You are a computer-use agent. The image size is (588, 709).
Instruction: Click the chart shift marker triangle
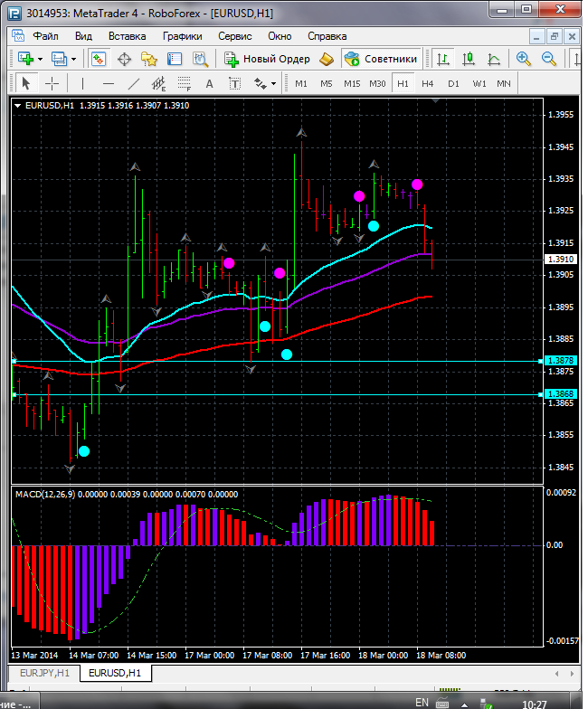pos(435,101)
